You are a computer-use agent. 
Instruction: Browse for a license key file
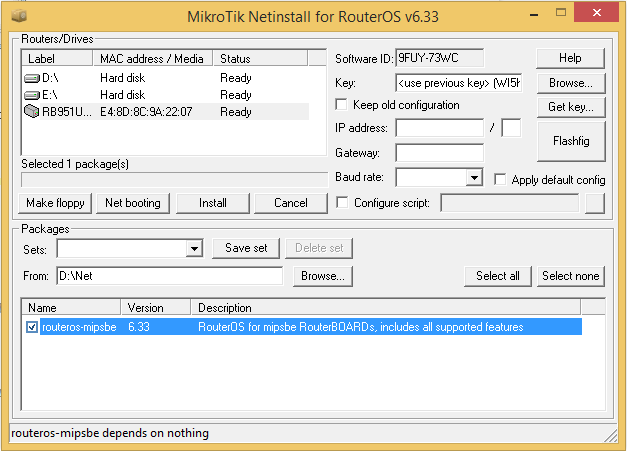coord(571,83)
